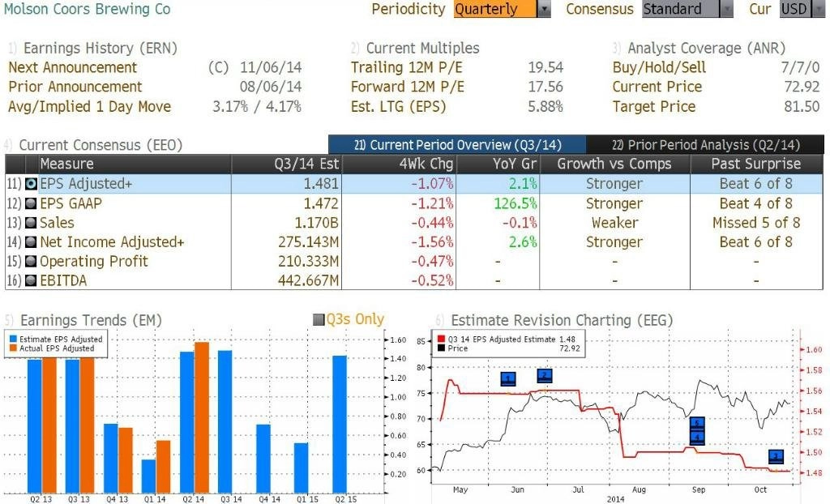Click event marker 4 on the revision chart
This screenshot has width=830, height=504.
697,438
